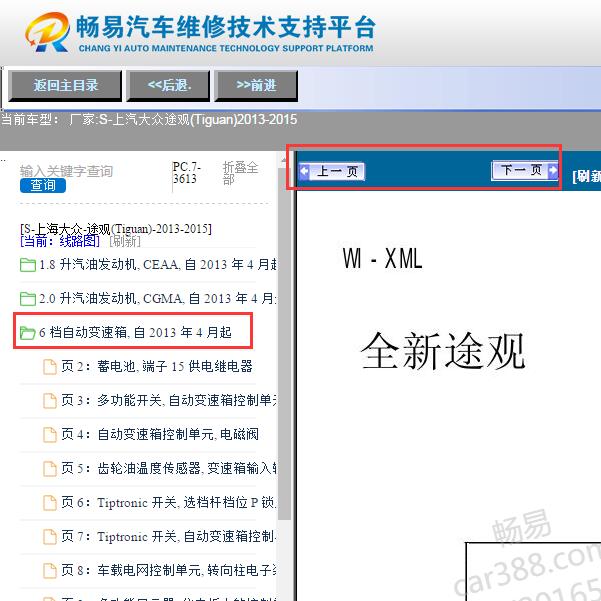Click left arrow icon on 上一页 button

click(x=304, y=171)
